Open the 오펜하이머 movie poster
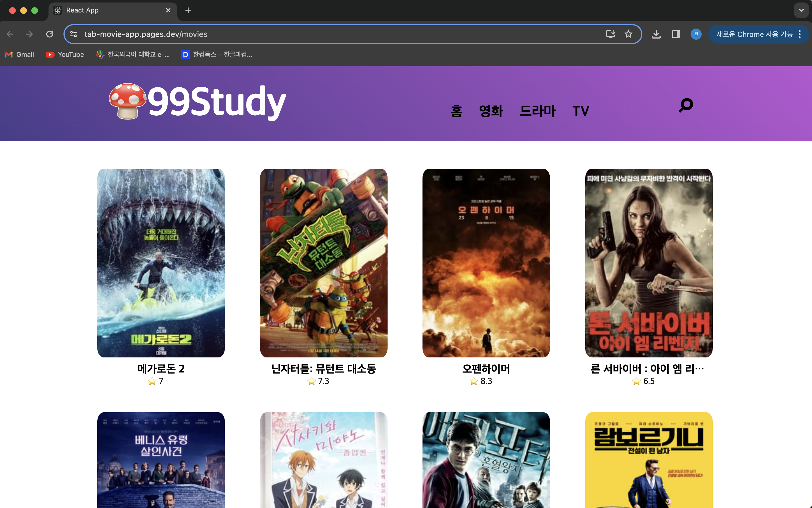 [486, 263]
